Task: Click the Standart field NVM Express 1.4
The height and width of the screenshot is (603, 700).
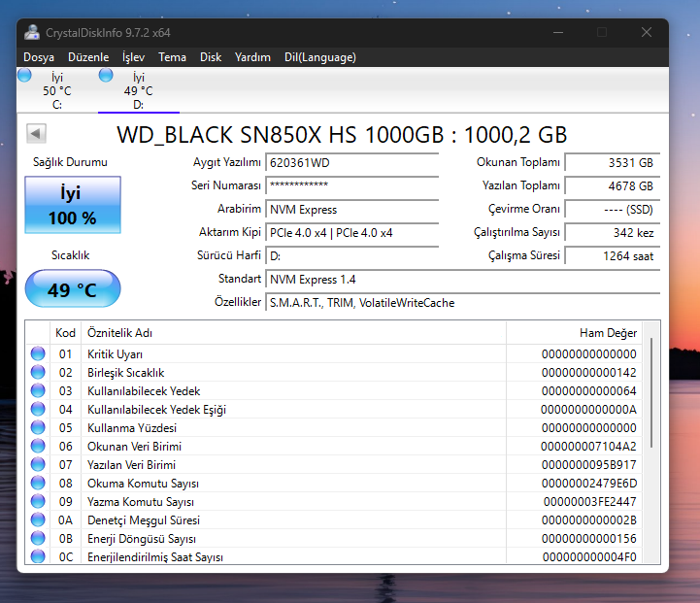Action: coord(462,280)
